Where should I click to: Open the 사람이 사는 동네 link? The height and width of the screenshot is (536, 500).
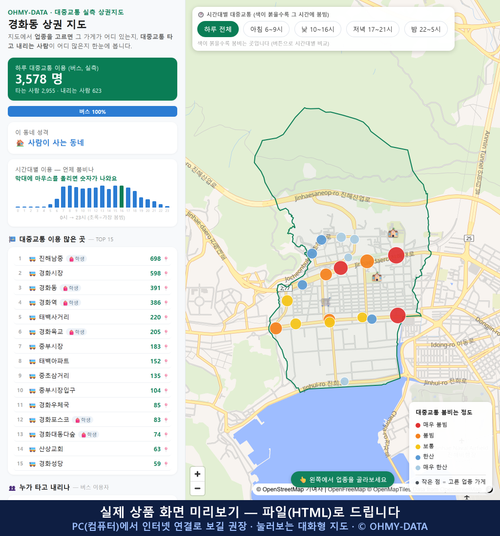[56, 143]
